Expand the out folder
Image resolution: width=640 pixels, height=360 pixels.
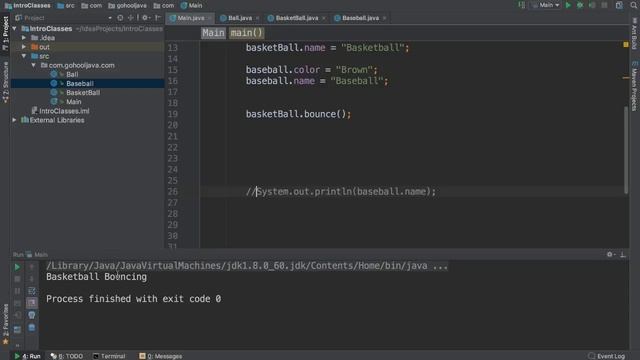[x=24, y=47]
